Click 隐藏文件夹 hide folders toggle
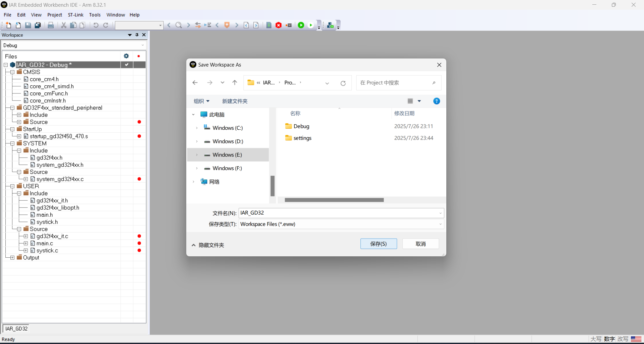The image size is (644, 344). tap(208, 245)
